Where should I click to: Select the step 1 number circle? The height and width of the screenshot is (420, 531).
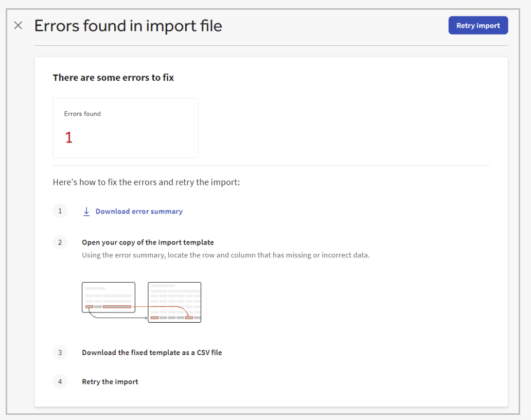[60, 211]
